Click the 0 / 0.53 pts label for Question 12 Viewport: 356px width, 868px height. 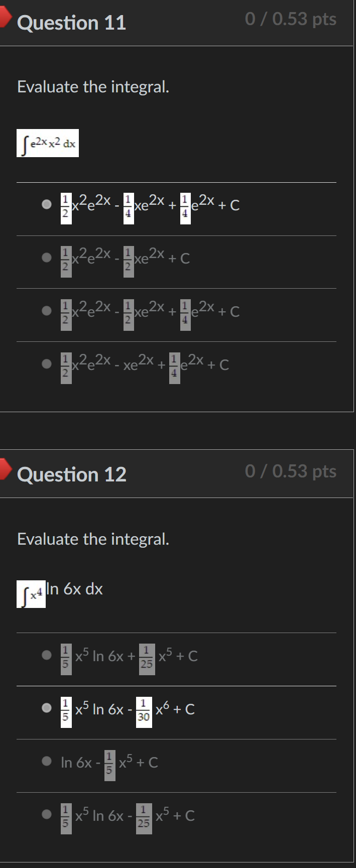pyautogui.click(x=291, y=471)
